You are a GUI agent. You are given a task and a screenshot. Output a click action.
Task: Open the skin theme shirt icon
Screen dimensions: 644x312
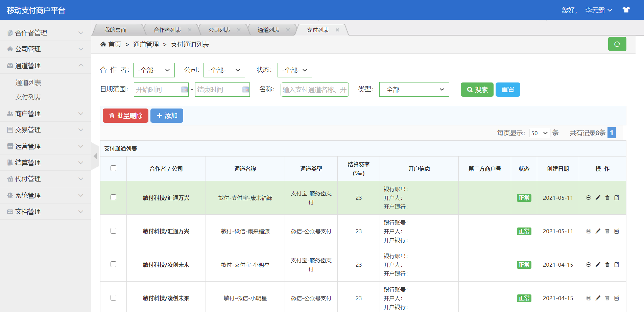pyautogui.click(x=626, y=10)
